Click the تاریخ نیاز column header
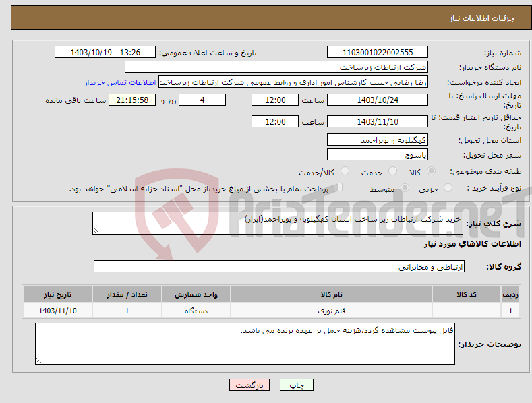 click(x=57, y=294)
